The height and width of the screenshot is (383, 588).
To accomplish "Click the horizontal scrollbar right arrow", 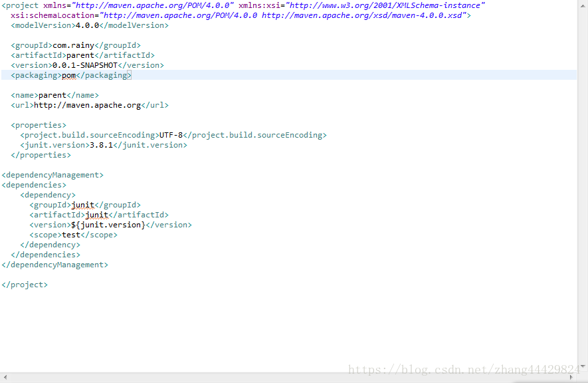I will (571, 377).
